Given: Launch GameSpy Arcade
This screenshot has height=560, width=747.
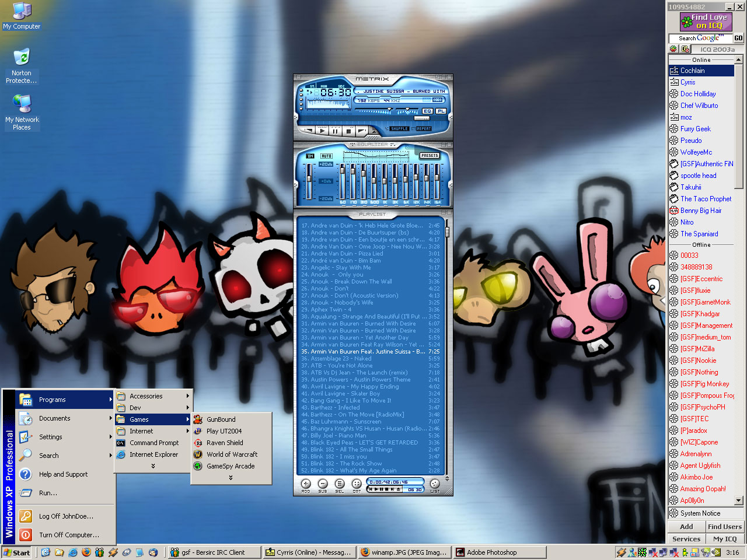Looking at the screenshot, I should (x=231, y=466).
